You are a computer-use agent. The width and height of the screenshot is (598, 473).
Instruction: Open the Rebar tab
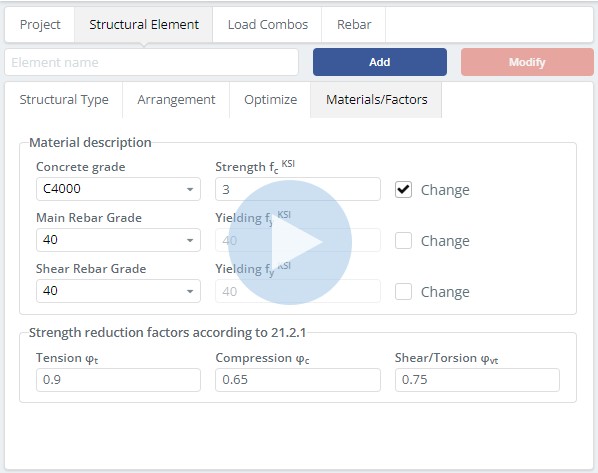354,24
